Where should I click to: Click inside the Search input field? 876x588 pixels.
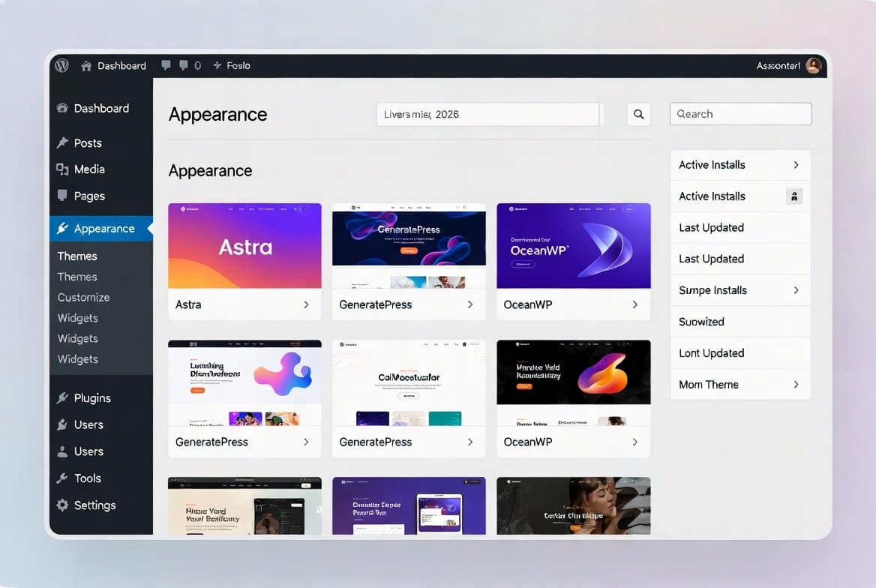click(740, 113)
